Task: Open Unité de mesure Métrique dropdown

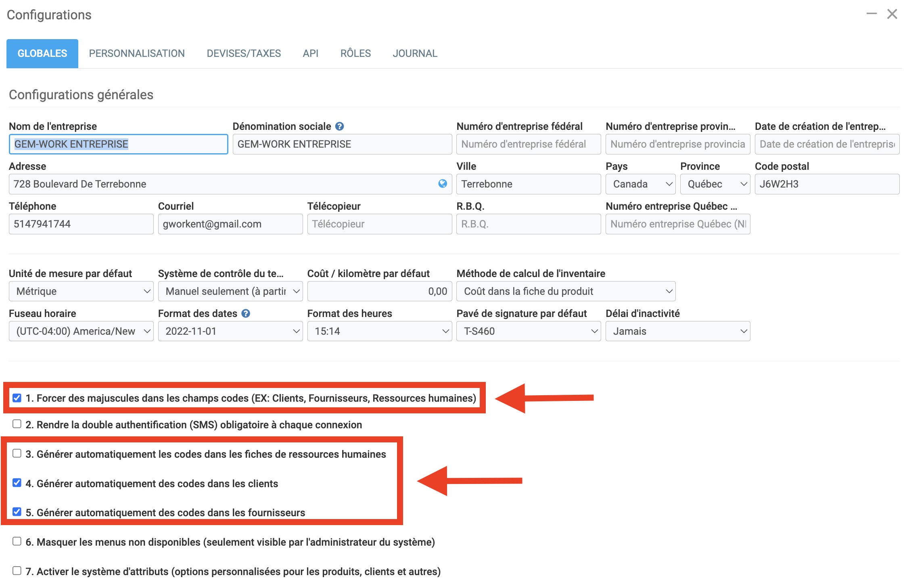Action: point(81,291)
